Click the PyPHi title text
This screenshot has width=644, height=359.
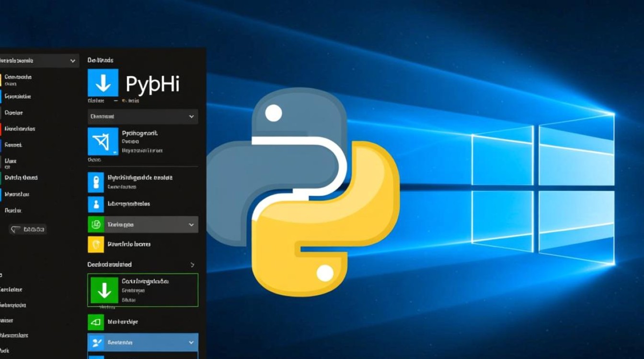tap(152, 84)
